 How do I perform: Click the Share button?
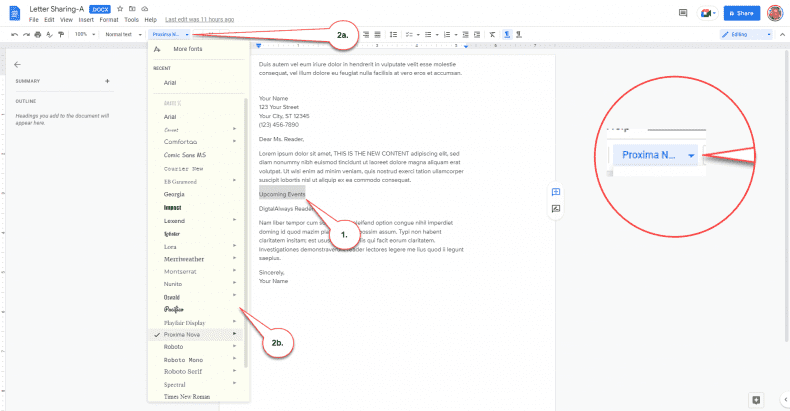click(742, 13)
